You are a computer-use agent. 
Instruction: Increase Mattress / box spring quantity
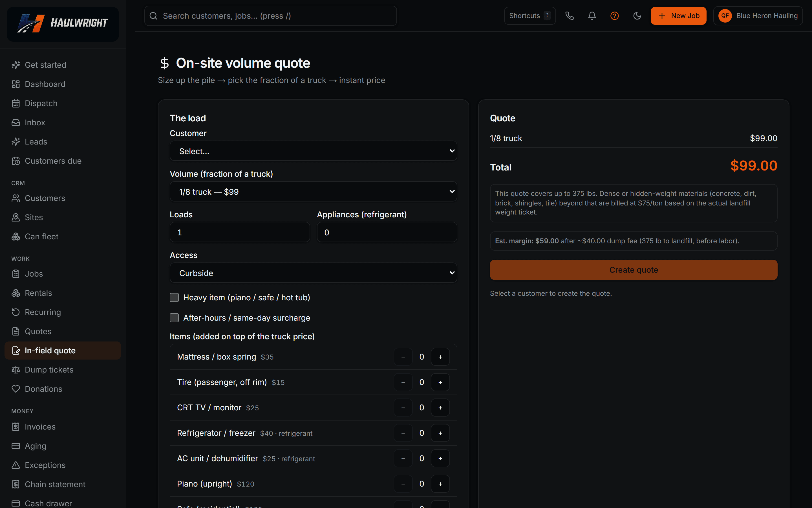[440, 357]
